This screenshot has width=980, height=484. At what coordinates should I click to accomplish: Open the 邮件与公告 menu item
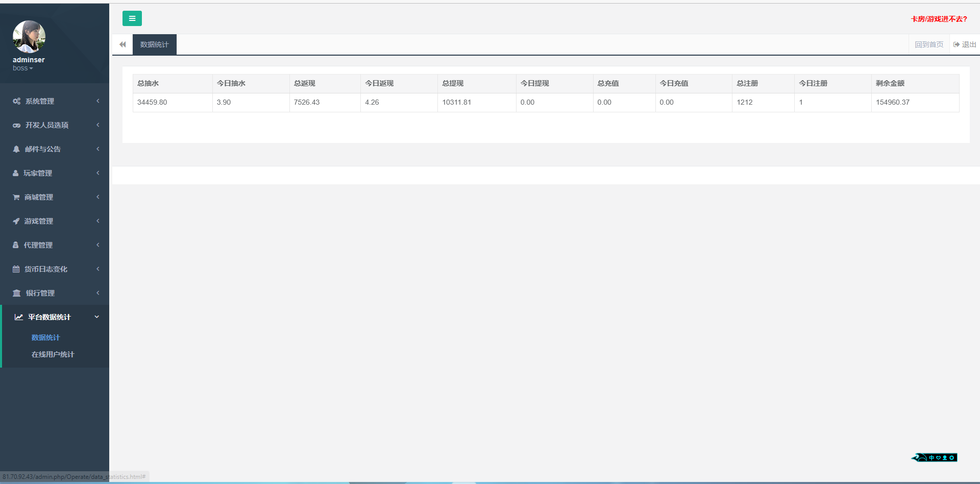click(x=55, y=149)
